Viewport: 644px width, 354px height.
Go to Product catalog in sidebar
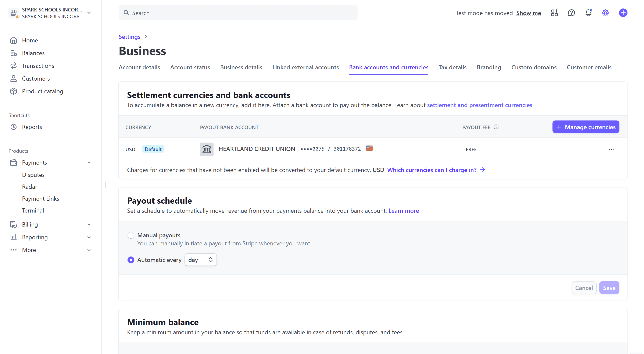click(x=43, y=91)
